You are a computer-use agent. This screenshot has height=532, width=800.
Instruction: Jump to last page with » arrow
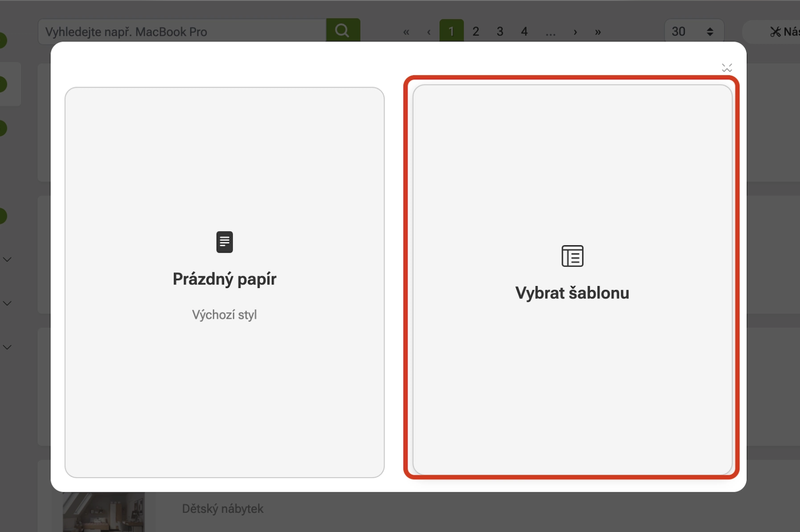pyautogui.click(x=598, y=32)
